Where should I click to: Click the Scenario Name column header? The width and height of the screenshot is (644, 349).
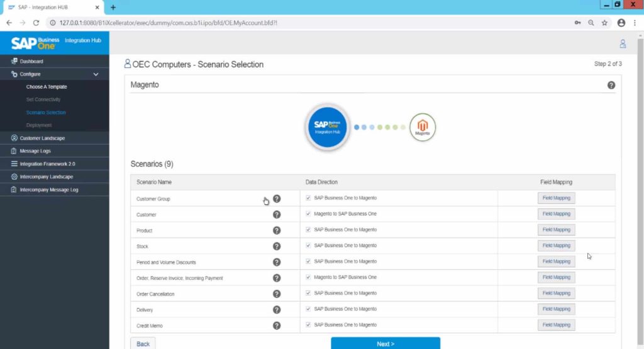pyautogui.click(x=154, y=182)
